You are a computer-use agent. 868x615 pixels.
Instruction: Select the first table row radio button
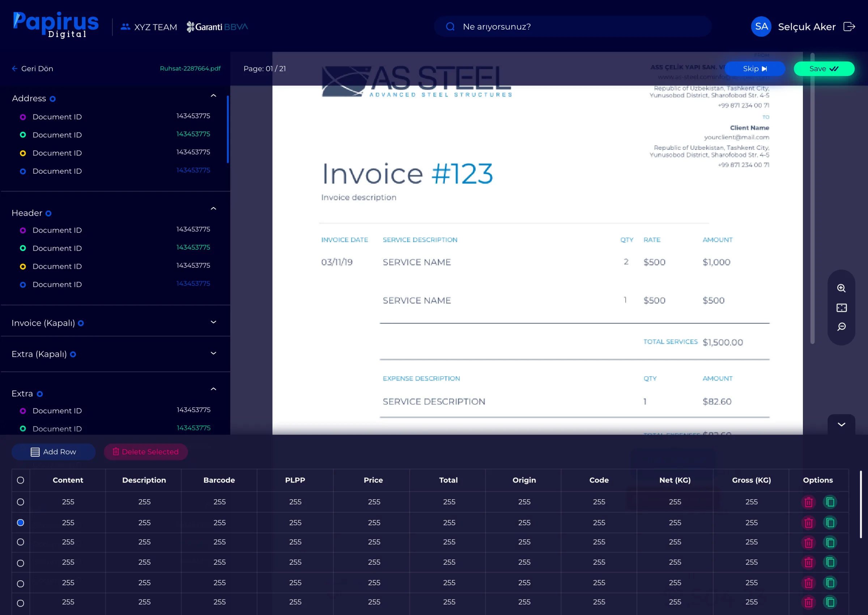[21, 502]
